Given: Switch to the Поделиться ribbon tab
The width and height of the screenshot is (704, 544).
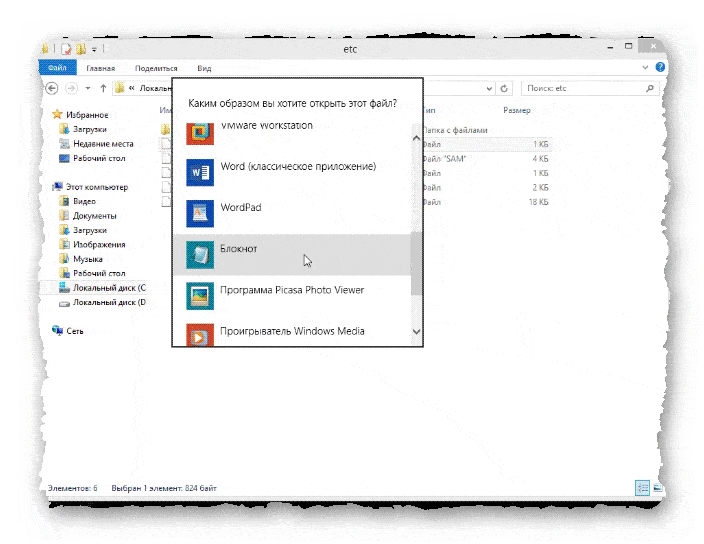Looking at the screenshot, I should (x=156, y=68).
